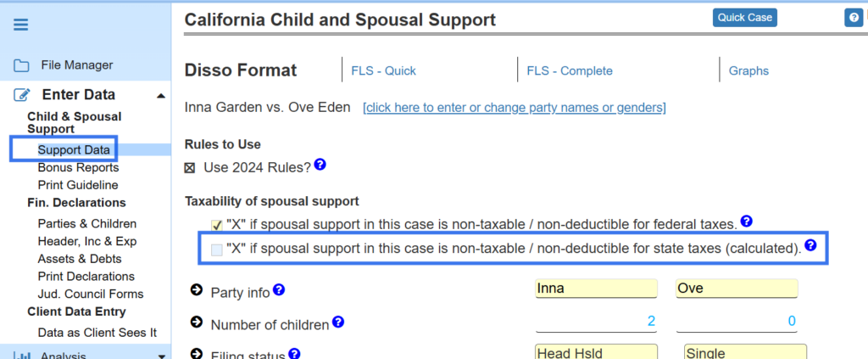Click the Party info help icon
The height and width of the screenshot is (359, 868).
[x=279, y=290]
